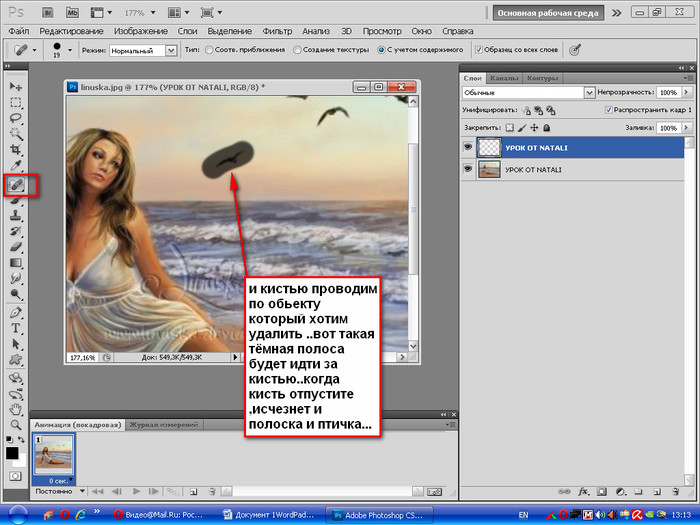The height and width of the screenshot is (525, 700).
Task: Select the proximity match type radio button
Action: pos(209,50)
